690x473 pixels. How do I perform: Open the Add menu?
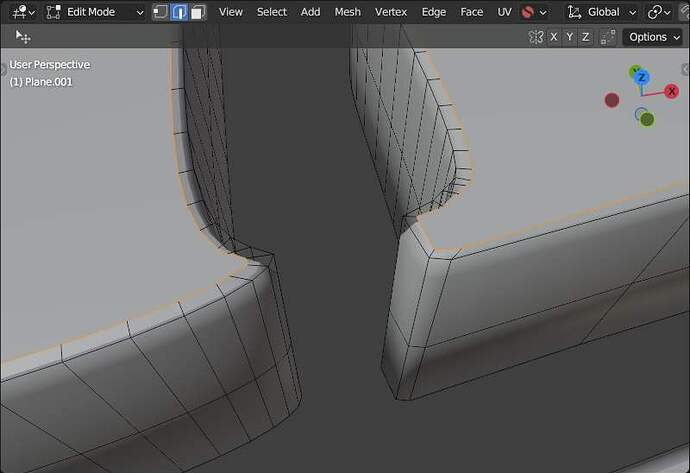click(x=310, y=12)
